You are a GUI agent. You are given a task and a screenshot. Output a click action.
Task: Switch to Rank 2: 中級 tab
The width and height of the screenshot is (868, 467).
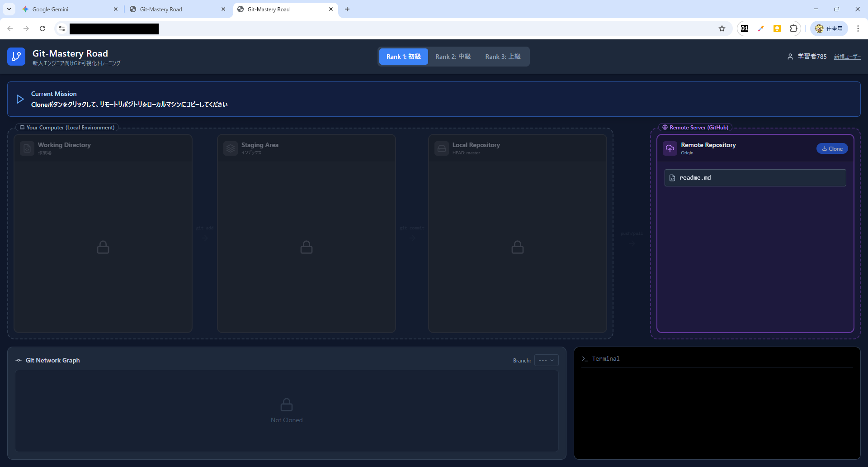pyautogui.click(x=453, y=57)
